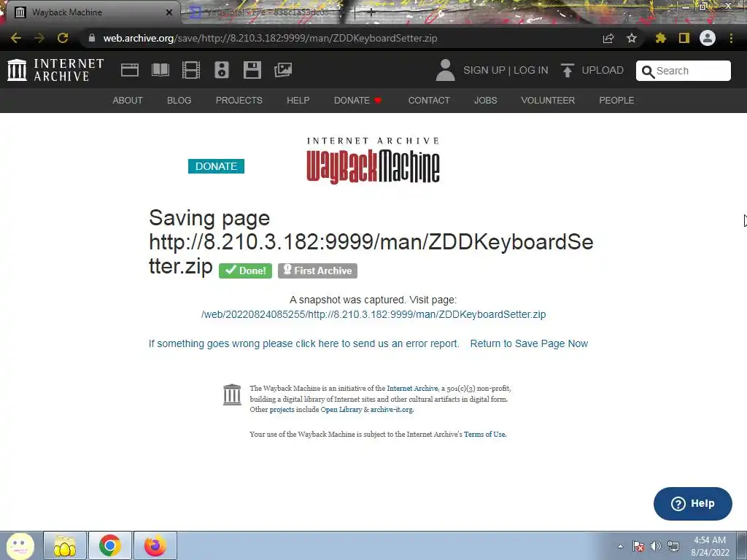
Task: Click the send us an error report link
Action: pos(304,344)
